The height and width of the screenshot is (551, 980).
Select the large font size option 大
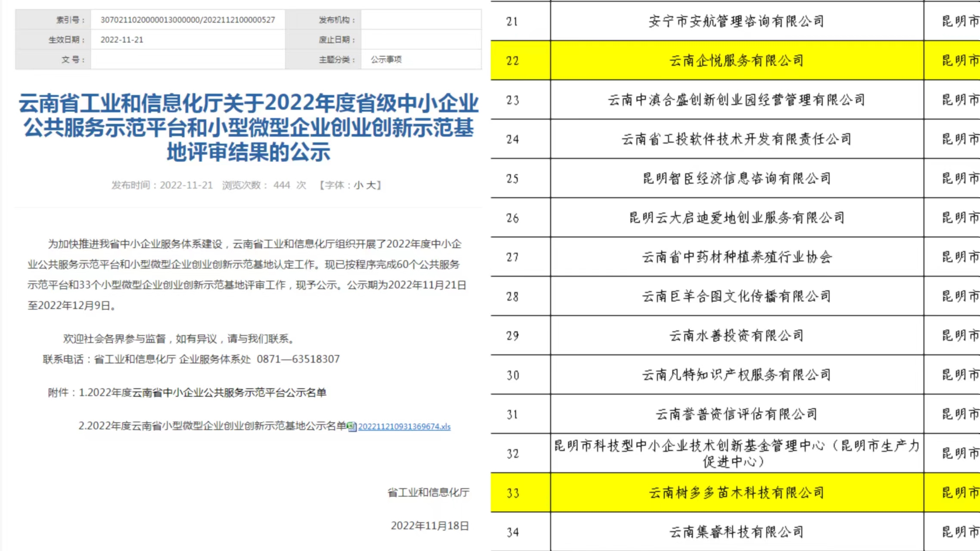click(370, 185)
